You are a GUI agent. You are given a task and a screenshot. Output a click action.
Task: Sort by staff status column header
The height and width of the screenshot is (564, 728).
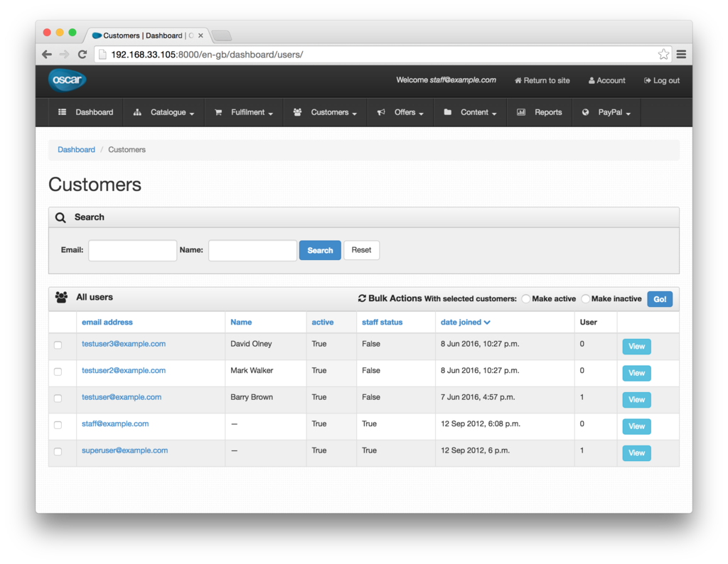[x=382, y=322]
